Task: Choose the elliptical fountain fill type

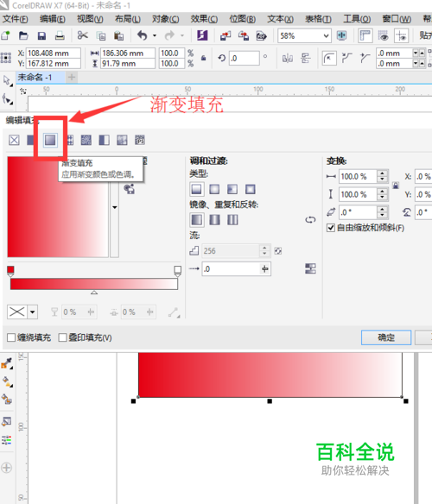Action: coord(214,189)
